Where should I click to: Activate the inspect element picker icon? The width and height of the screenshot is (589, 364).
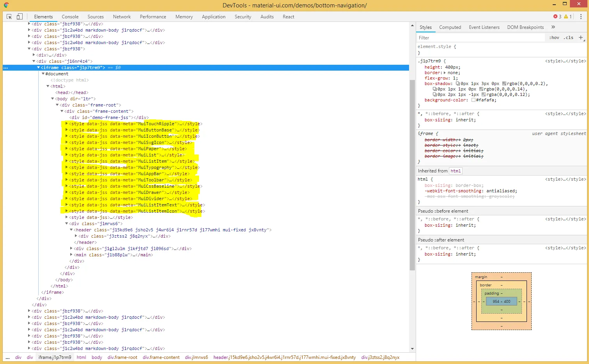[x=9, y=17]
